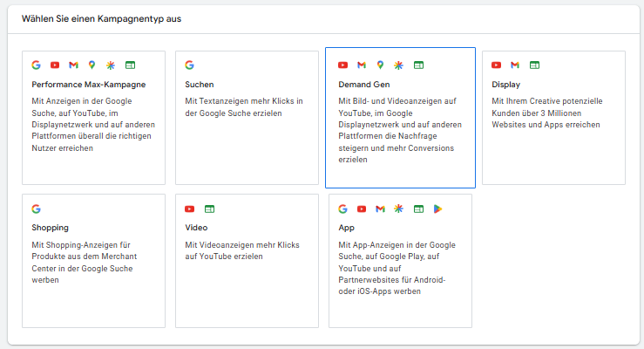Click the Google icon in Shopping card

pyautogui.click(x=36, y=209)
